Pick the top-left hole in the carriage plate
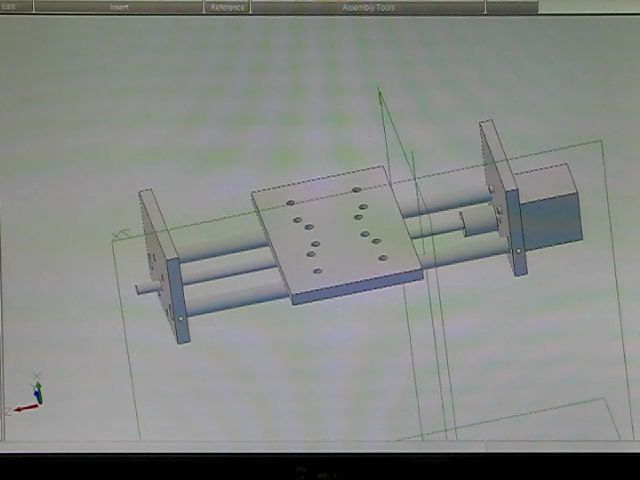The width and height of the screenshot is (640, 480). pyautogui.click(x=291, y=203)
